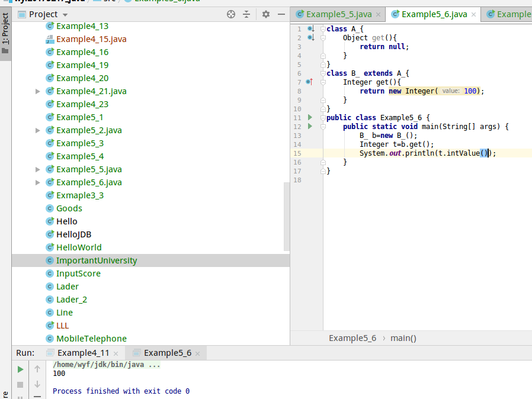Open the Project view dropdown
The image size is (532, 399).
(65, 15)
